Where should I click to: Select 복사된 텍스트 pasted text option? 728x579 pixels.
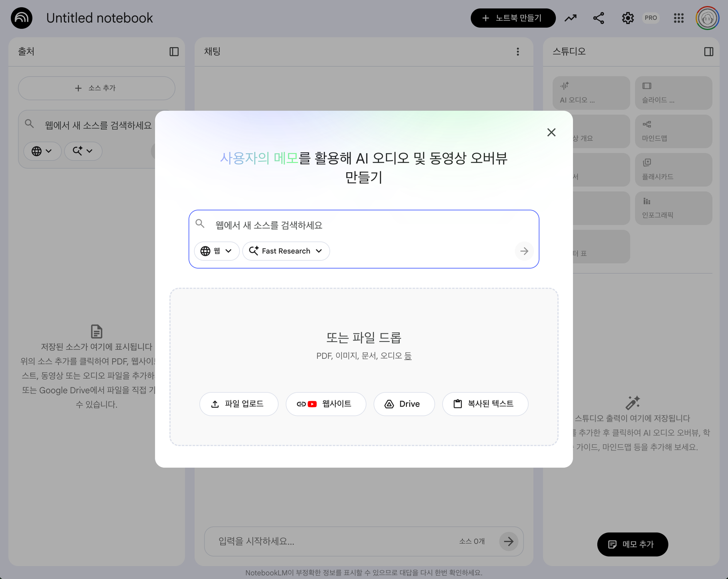485,404
